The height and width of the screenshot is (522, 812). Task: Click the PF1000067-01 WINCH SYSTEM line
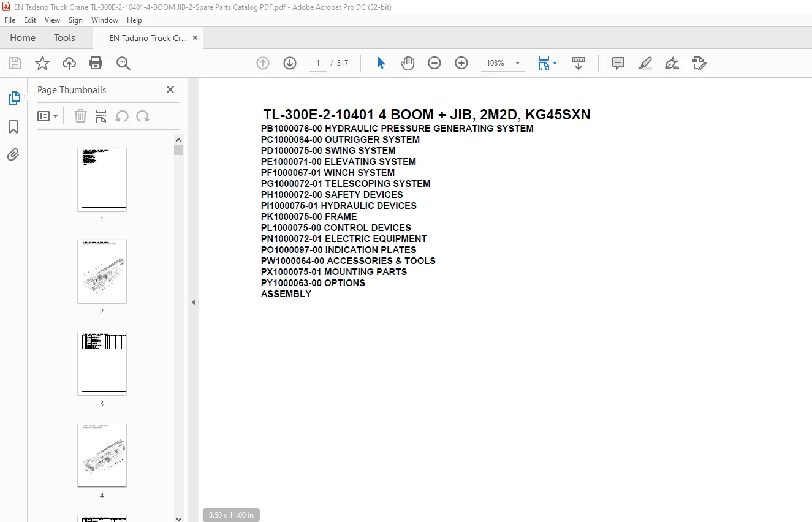point(328,173)
